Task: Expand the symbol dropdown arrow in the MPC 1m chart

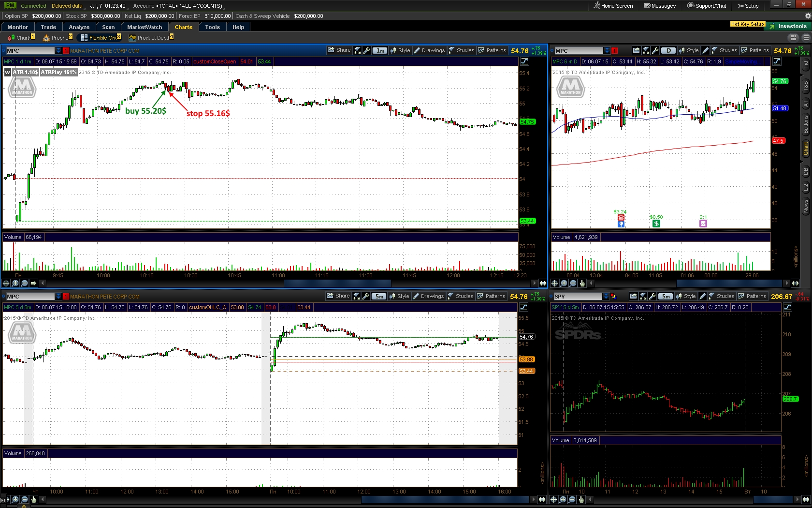Action: tap(58, 51)
